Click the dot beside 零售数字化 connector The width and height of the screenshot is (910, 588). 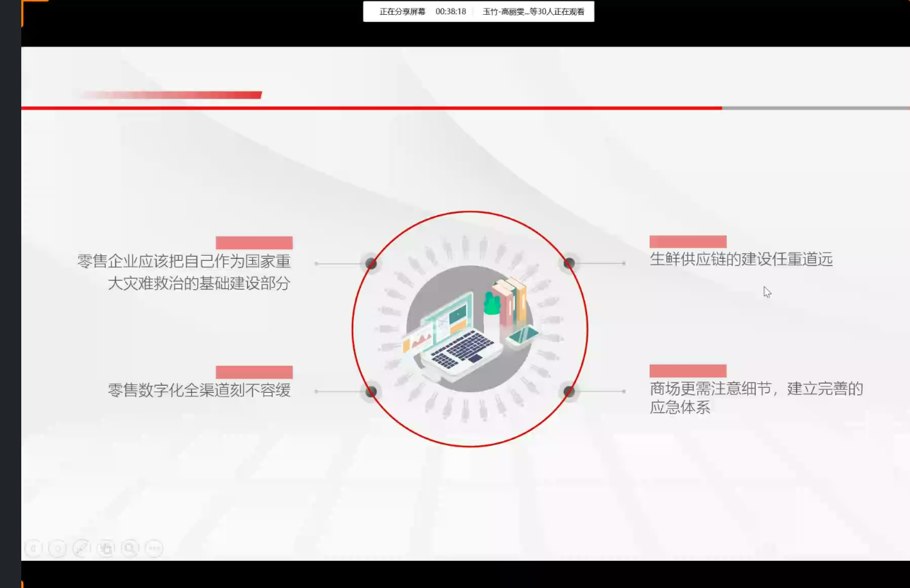click(x=371, y=391)
